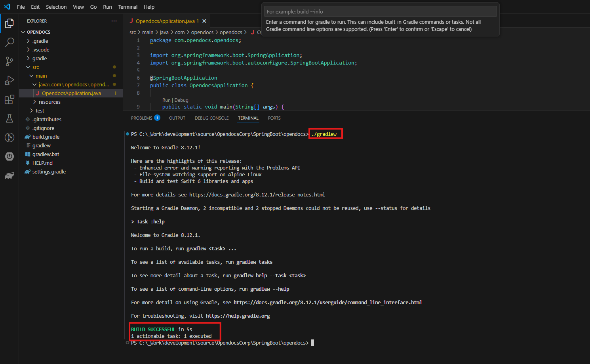Click the @SpringBootApplication annotation in code
The width and height of the screenshot is (590, 364).
click(184, 78)
